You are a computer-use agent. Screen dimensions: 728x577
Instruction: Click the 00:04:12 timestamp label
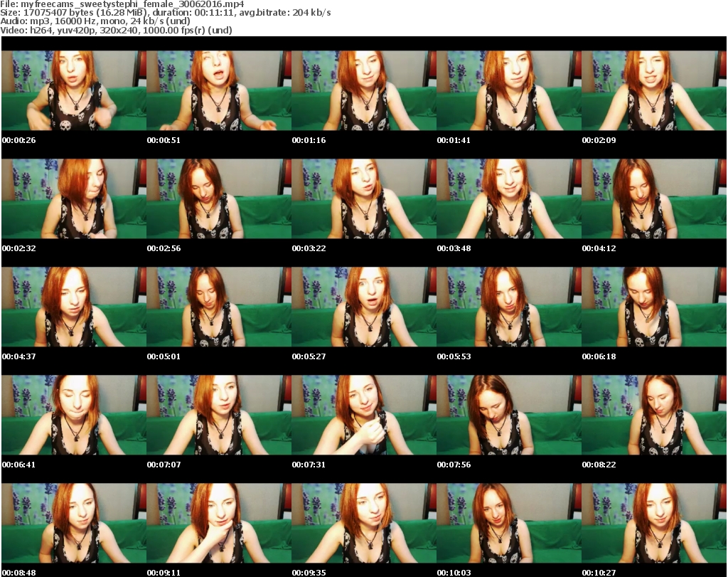point(599,248)
